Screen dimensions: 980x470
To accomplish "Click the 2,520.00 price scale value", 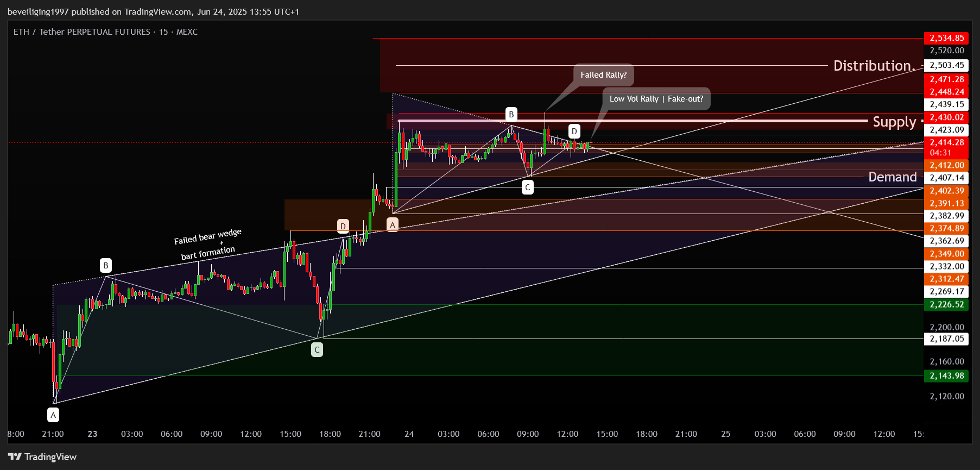I will point(946,51).
